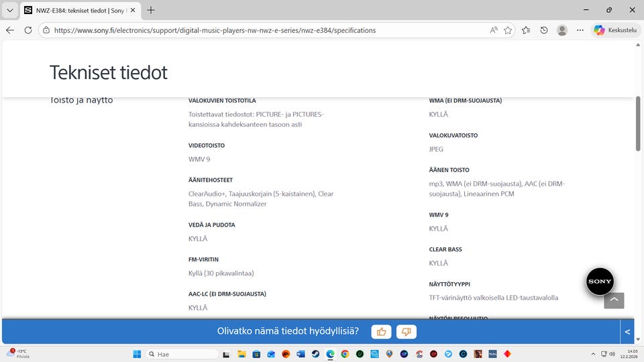Click 'NÄYTTÖTYYPPI' spec label

point(449,284)
